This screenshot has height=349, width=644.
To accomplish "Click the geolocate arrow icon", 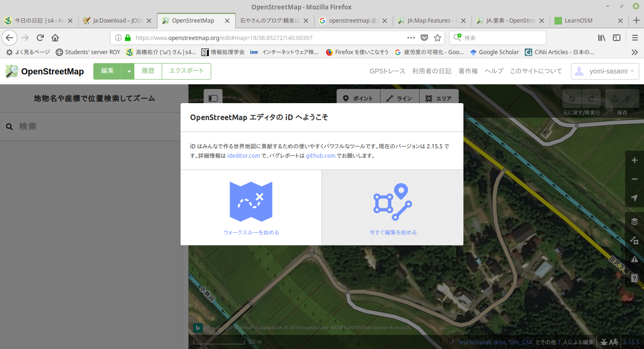I will [x=634, y=198].
